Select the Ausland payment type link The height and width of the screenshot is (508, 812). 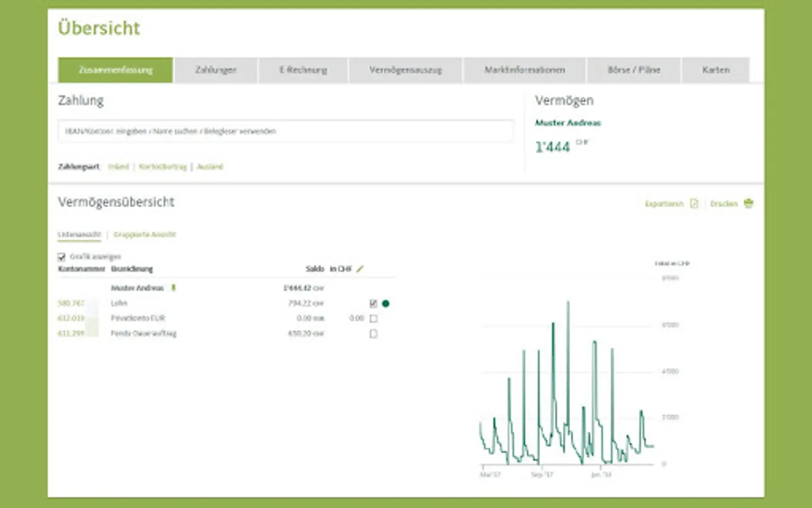(x=210, y=167)
